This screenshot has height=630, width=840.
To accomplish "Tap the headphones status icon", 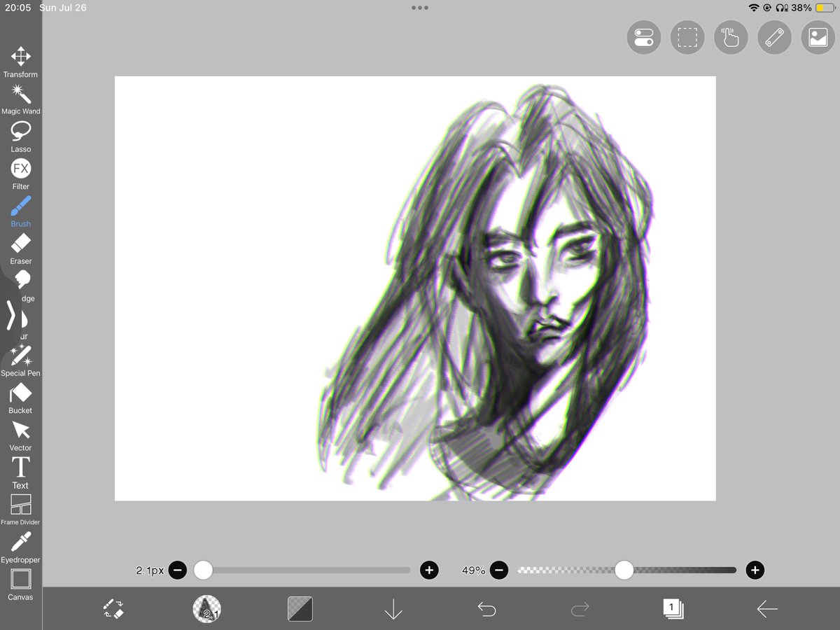I will [x=783, y=8].
